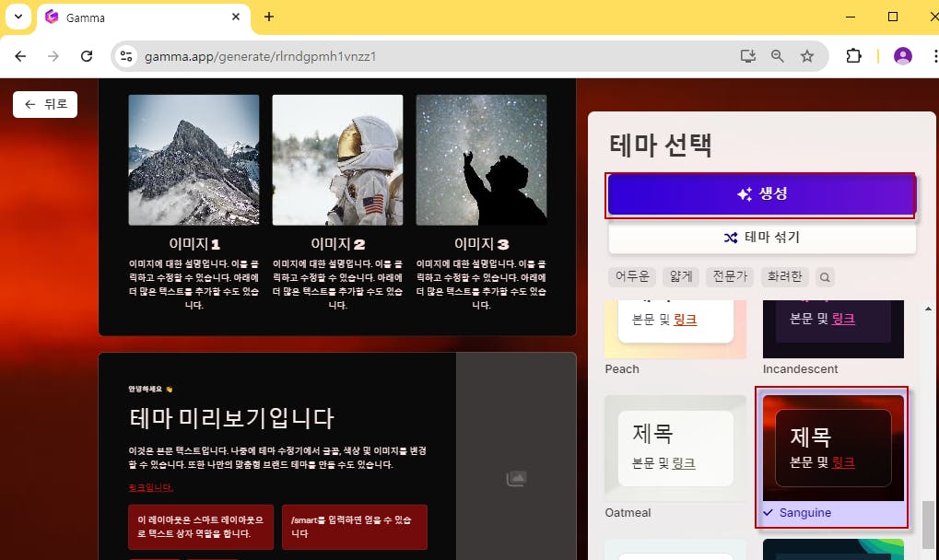The width and height of the screenshot is (939, 560).
Task: Click the 링크입니다 link in preview
Action: coord(151,487)
